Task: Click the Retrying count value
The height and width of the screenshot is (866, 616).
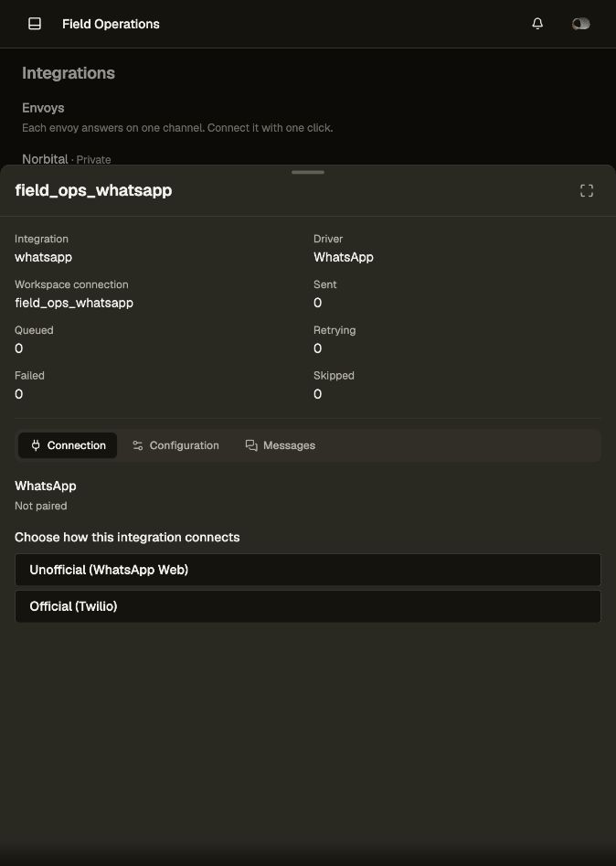Action: [317, 348]
